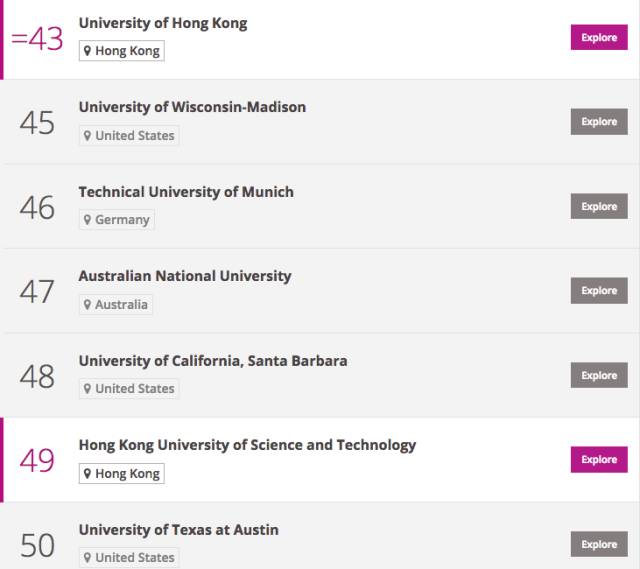Explore Hong Kong University of Science and Technology
Image resolution: width=640 pixels, height=569 pixels.
[599, 460]
